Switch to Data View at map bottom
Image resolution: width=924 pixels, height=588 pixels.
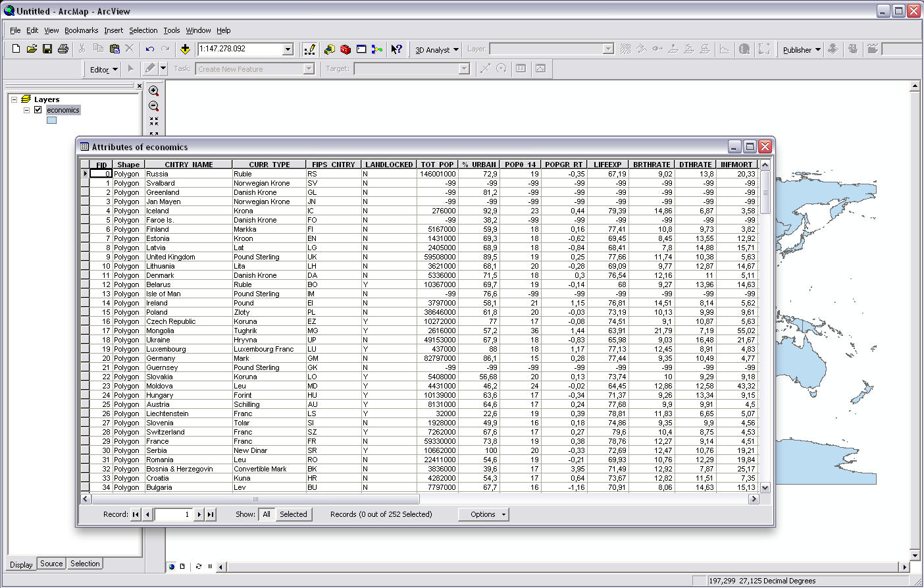(x=172, y=566)
